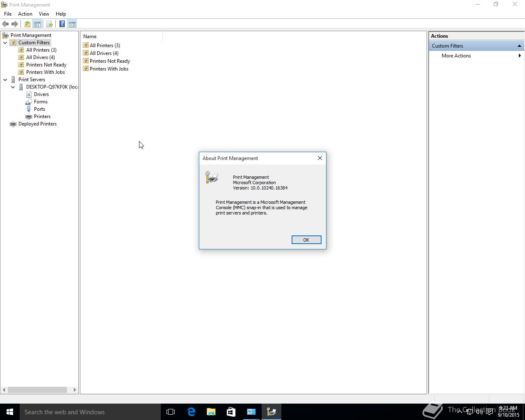The image size is (525, 420).
Task: Open Windows Start menu
Action: click(10, 412)
